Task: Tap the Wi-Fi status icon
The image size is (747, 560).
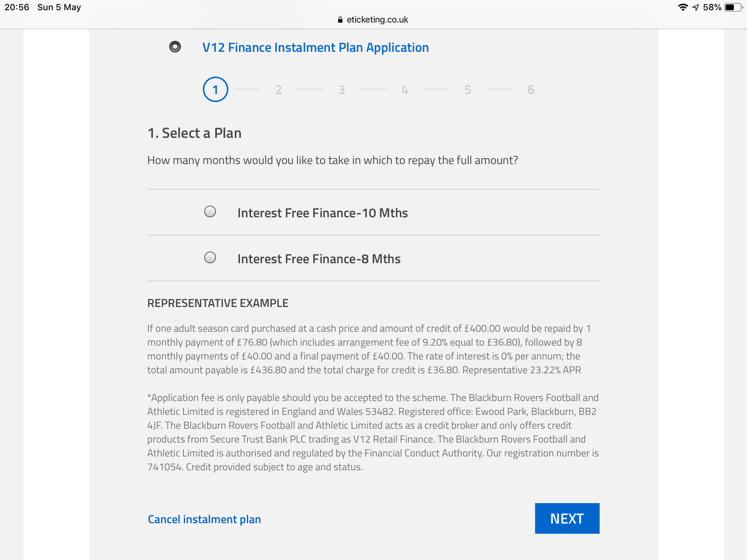Action: click(x=683, y=7)
